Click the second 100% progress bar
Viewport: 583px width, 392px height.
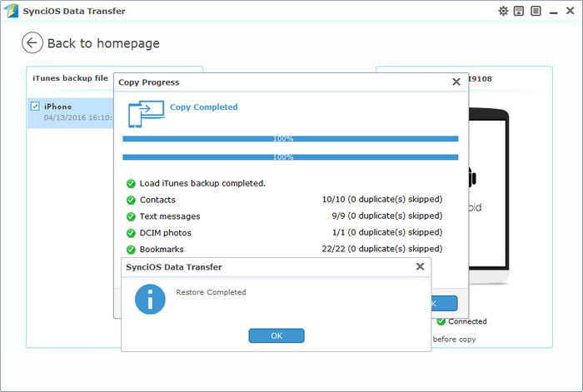[x=291, y=157]
